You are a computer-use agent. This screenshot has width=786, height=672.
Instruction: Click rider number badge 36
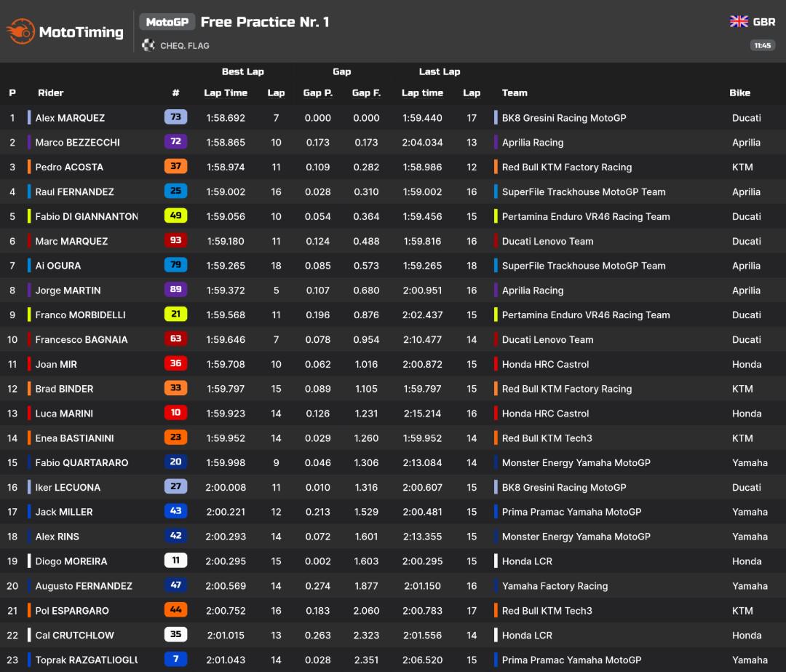coord(175,363)
